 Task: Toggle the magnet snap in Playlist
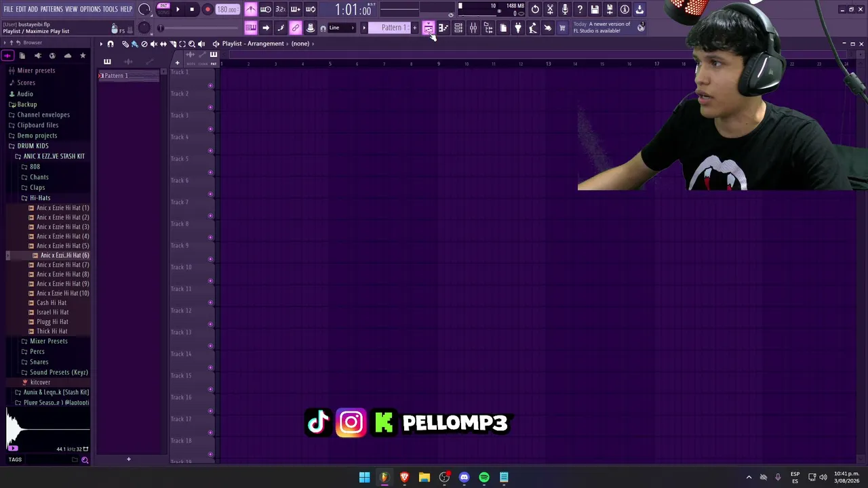click(111, 44)
